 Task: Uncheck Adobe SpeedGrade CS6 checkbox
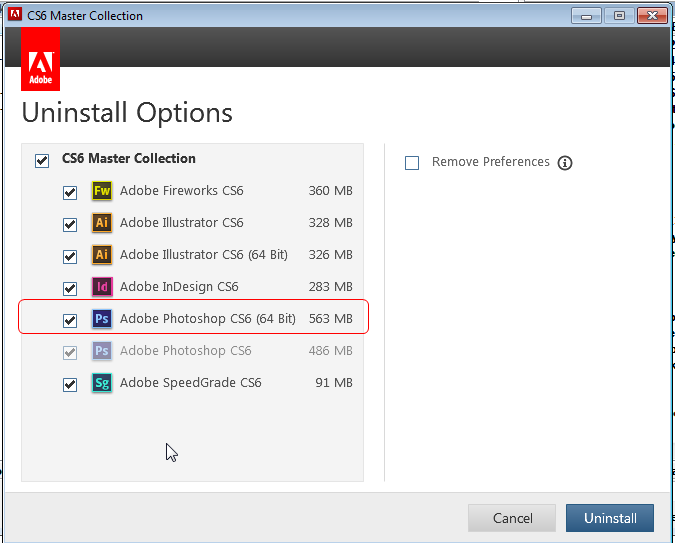point(70,385)
